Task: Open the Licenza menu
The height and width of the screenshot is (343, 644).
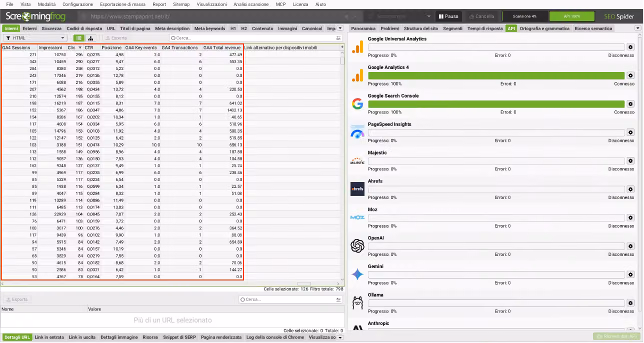Action: (300, 4)
